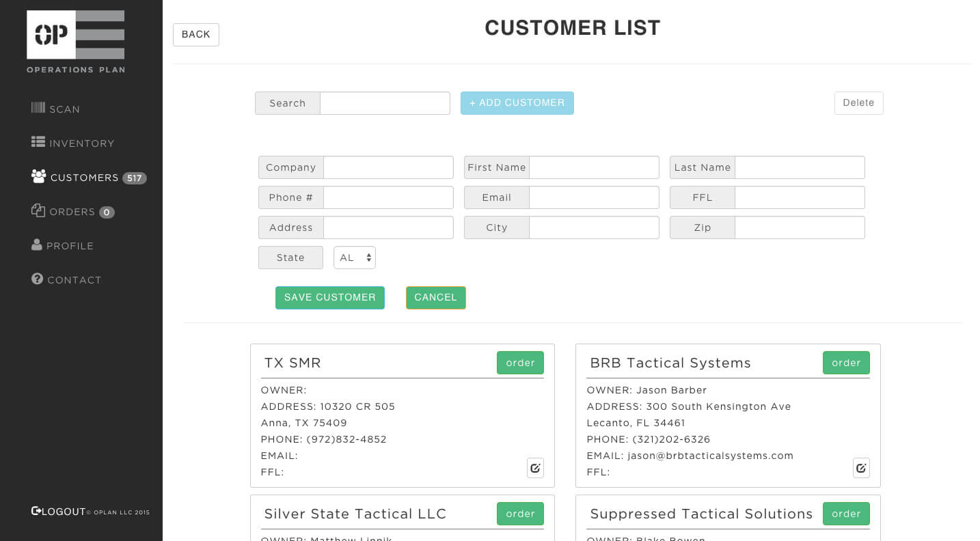
Task: Edit the TX SMR customer card
Action: [535, 468]
